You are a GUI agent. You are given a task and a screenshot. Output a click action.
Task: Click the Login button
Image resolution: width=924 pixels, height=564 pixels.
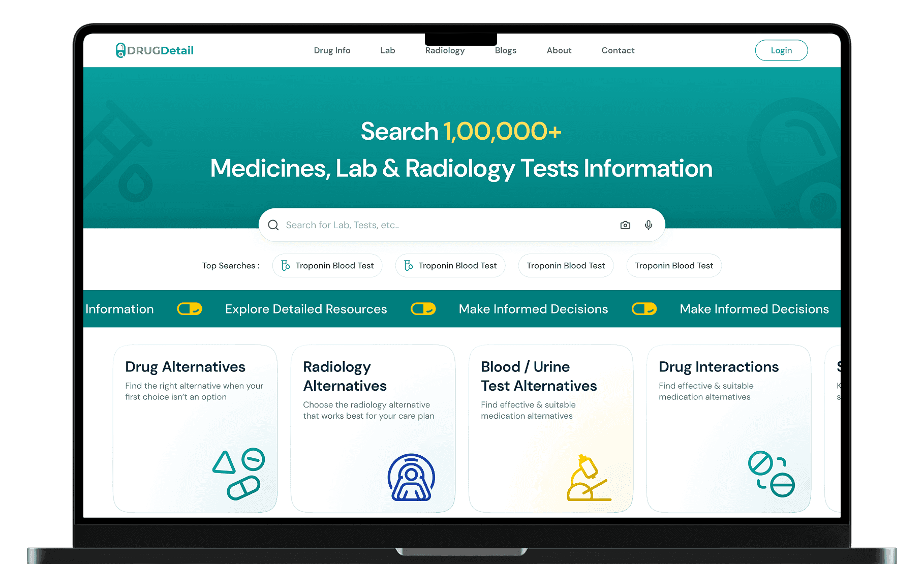click(781, 50)
